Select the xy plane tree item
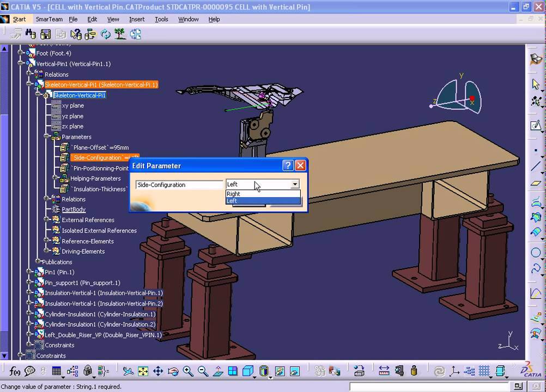This screenshot has height=392, width=546. (x=73, y=106)
